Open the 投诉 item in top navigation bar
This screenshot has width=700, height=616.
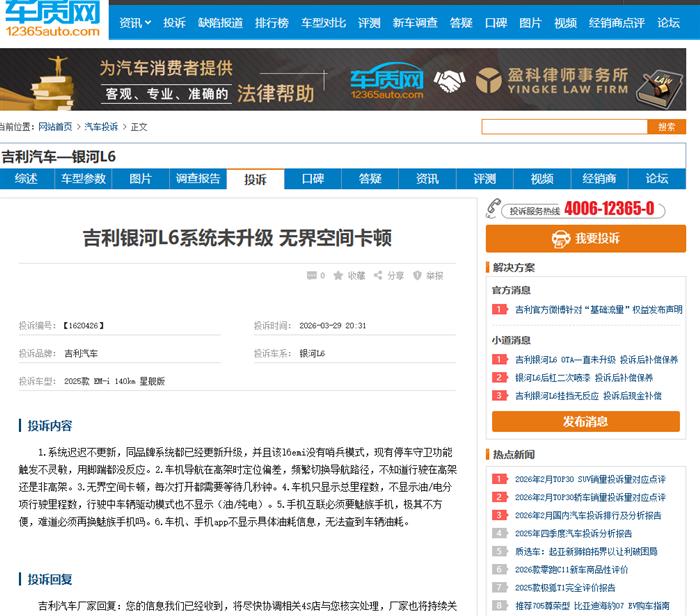[175, 22]
